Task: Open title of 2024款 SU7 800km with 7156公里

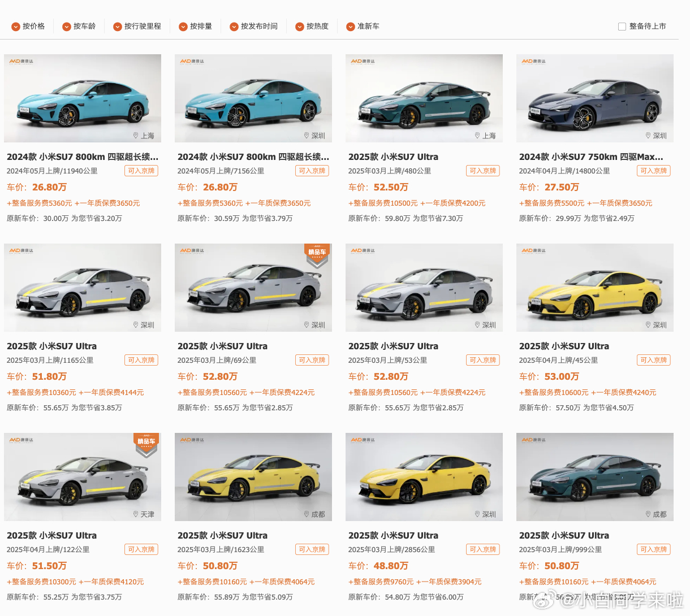Action: [x=253, y=157]
